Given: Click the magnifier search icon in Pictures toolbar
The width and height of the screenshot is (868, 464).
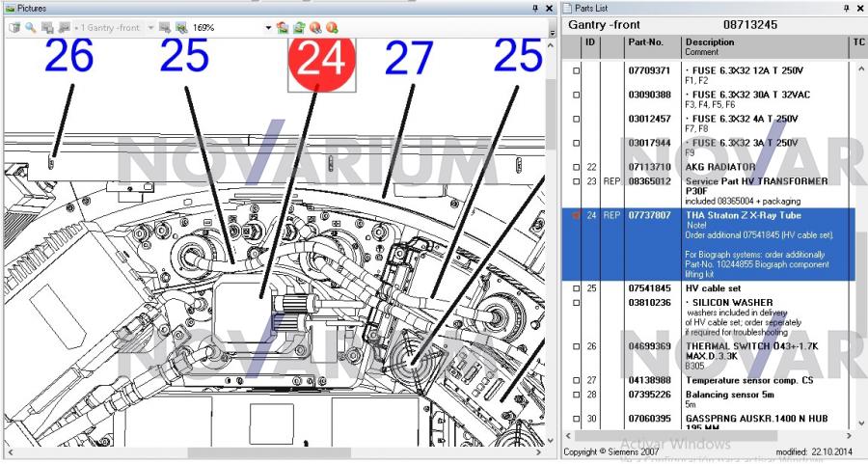Looking at the screenshot, I should [x=32, y=28].
